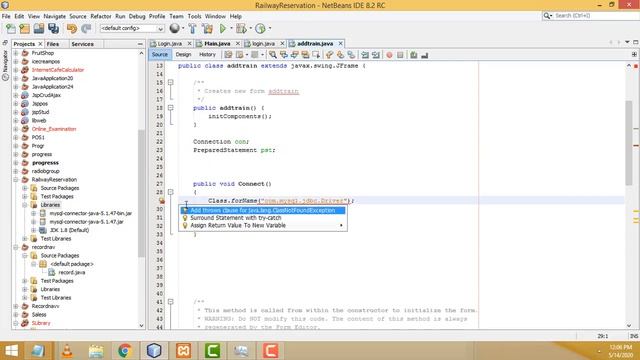This screenshot has width=640, height=360.
Task: Click the green Run Project icon
Action: [x=223, y=29]
